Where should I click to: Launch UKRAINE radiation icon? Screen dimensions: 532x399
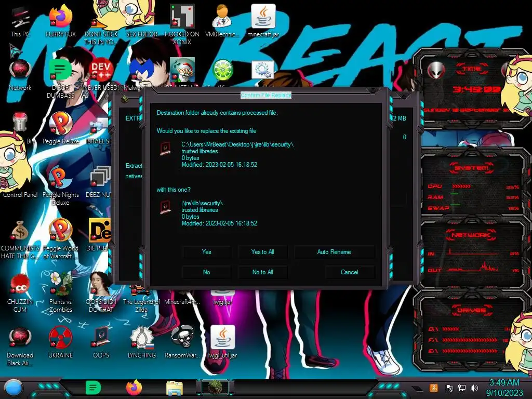[x=60, y=343]
